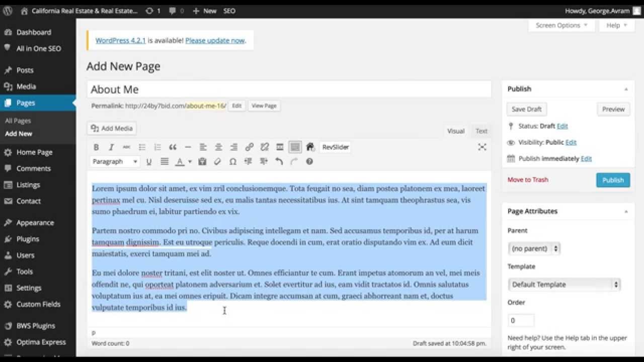Image resolution: width=644 pixels, height=362 pixels.
Task: Click the Order number field
Action: [521, 320]
